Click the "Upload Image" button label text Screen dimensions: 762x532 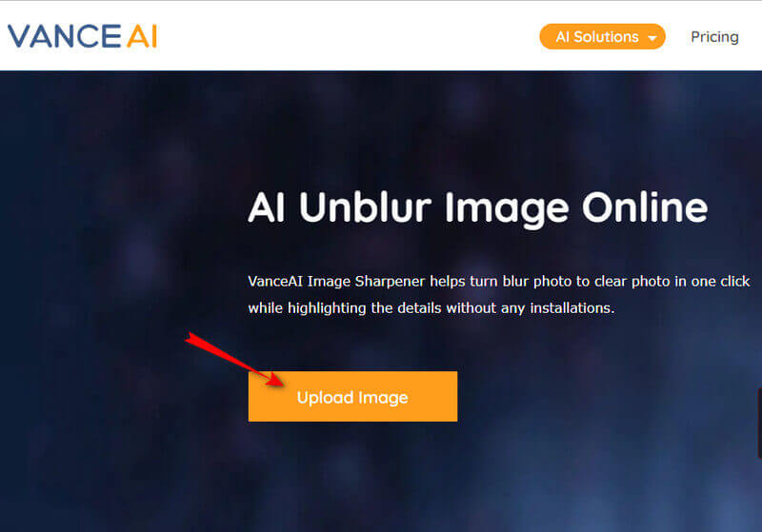pyautogui.click(x=352, y=398)
